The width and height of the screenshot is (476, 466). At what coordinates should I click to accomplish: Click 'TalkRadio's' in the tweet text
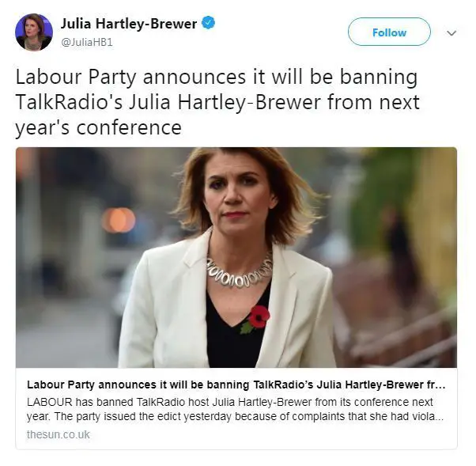pyautogui.click(x=69, y=102)
